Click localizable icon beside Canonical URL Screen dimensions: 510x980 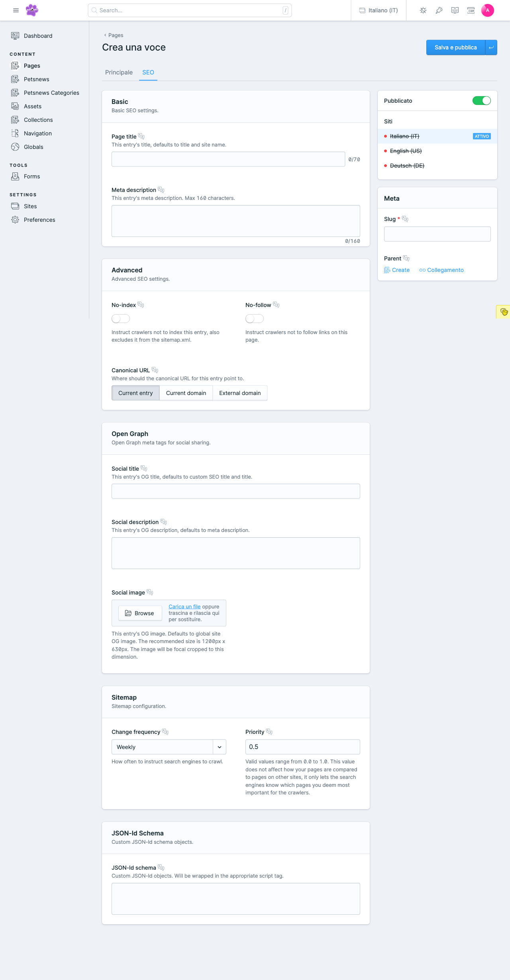pyautogui.click(x=155, y=370)
